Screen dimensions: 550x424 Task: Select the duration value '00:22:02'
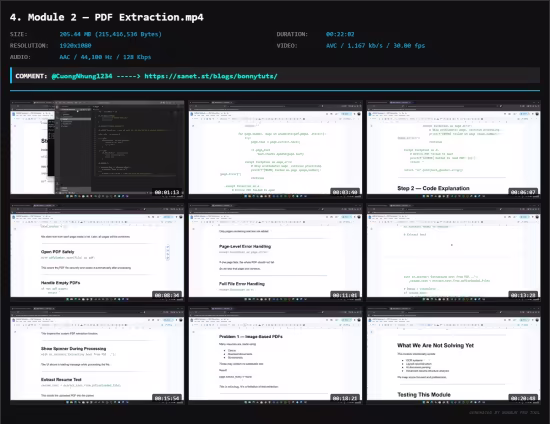coord(340,34)
